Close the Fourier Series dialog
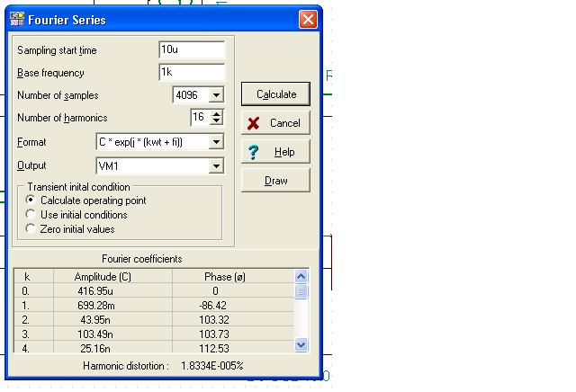Image resolution: width=576 pixels, height=392 pixels. click(x=308, y=19)
